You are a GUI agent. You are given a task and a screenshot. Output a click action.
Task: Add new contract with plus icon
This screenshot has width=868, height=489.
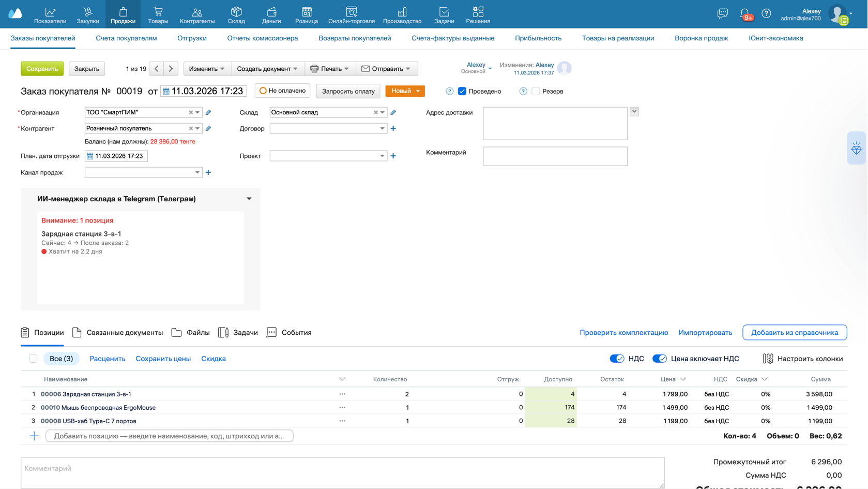click(393, 128)
